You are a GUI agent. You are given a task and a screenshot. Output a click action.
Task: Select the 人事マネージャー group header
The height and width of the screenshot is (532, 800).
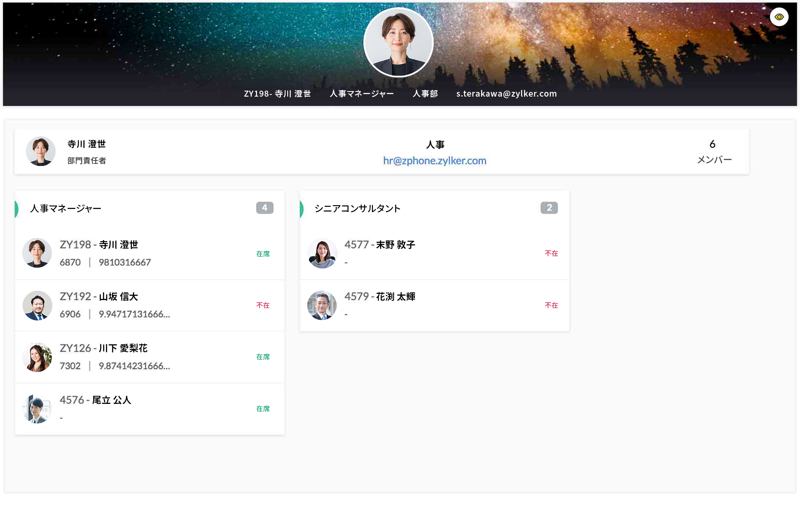coord(65,209)
